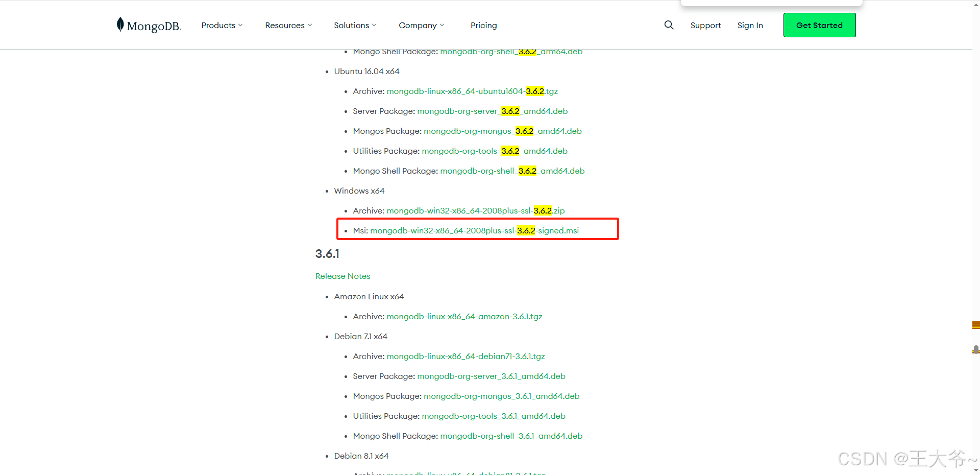Open the site search magnifier
Screen dimensions: 980x475
click(669, 25)
